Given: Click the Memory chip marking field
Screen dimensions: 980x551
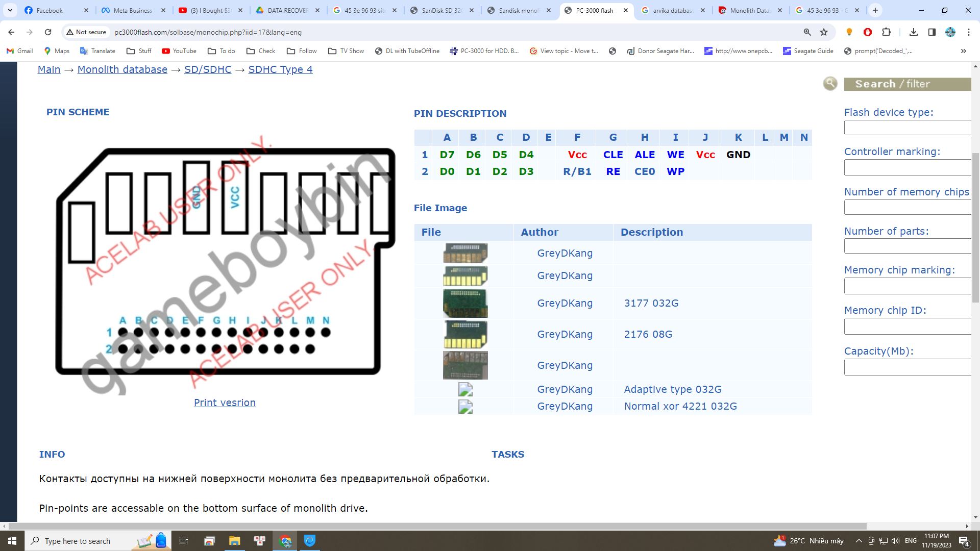Looking at the screenshot, I should coord(908,286).
